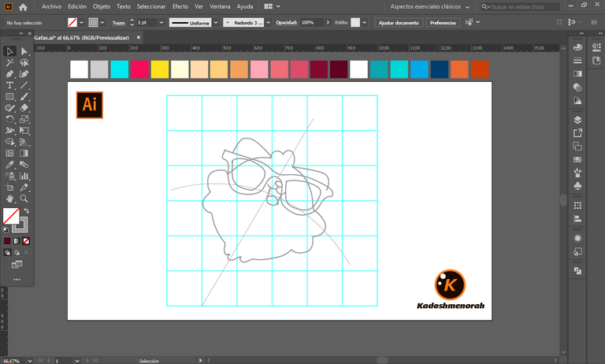Select the Zoom tool

coord(24,199)
